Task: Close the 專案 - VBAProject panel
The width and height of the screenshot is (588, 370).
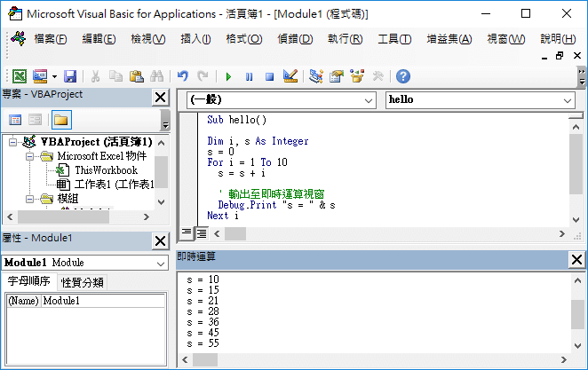Action: tap(161, 98)
